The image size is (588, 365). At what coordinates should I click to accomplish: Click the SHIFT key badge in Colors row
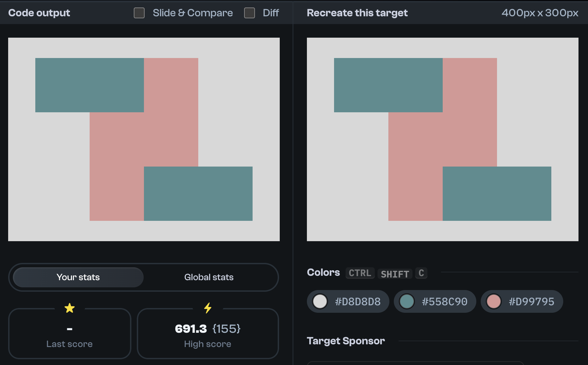pos(395,274)
